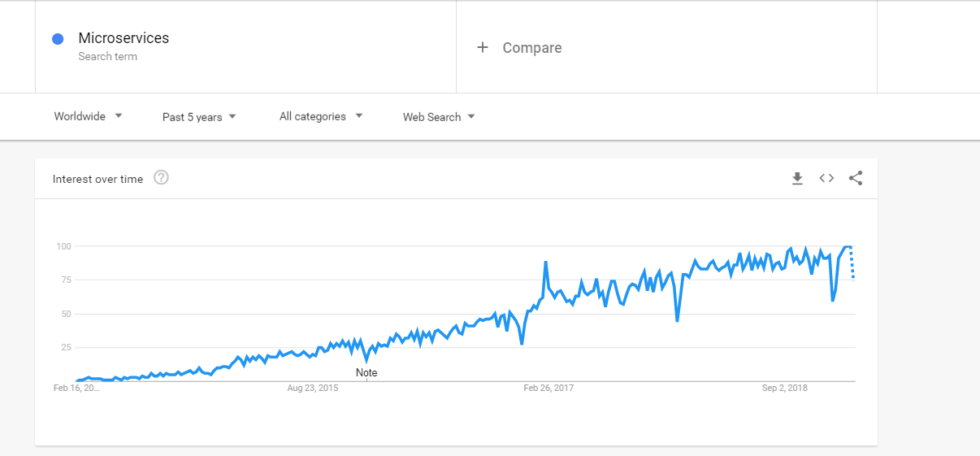
Task: Edit the Microservices search term
Action: click(x=124, y=38)
